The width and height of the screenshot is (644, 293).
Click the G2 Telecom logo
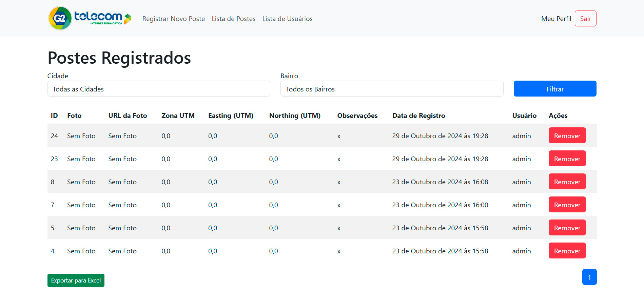90,18
